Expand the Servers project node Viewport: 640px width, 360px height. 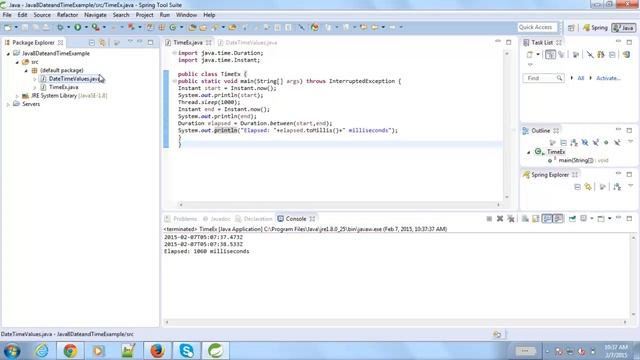[x=8, y=104]
